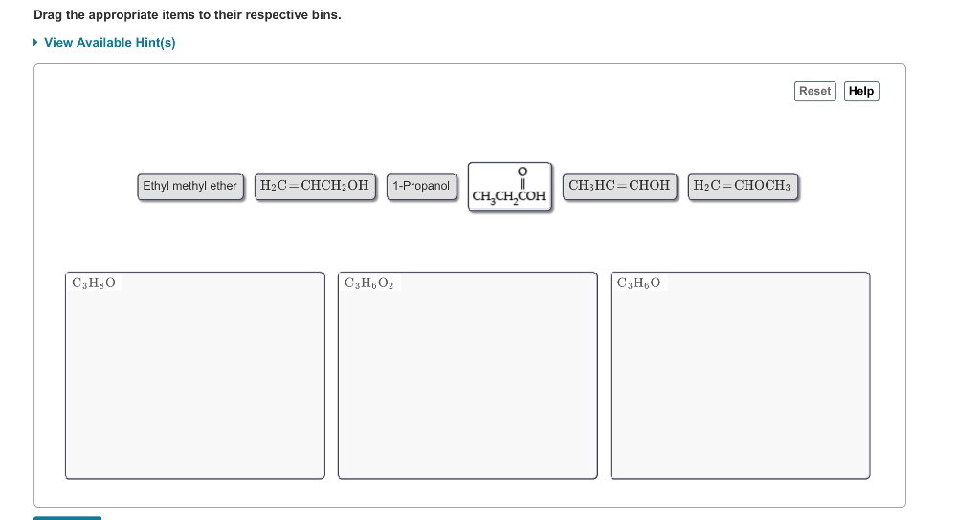Open the Help button
The height and width of the screenshot is (520, 980).
pos(861,91)
